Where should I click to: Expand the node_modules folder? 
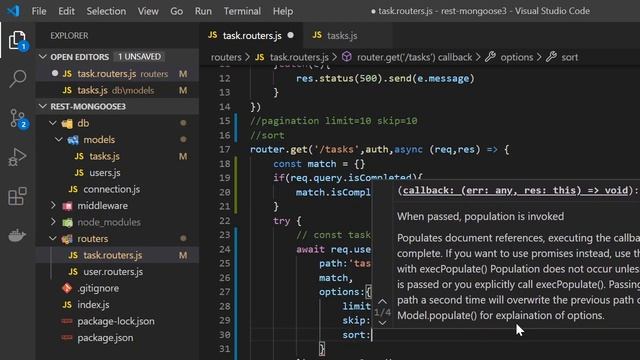[x=53, y=222]
